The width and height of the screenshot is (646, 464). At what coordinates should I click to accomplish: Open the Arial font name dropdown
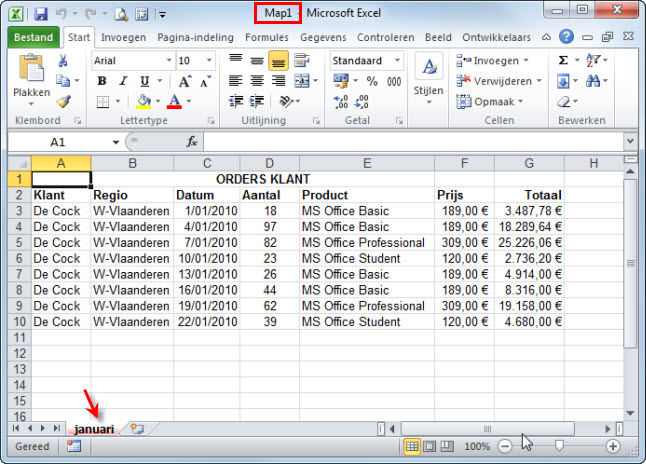(169, 61)
